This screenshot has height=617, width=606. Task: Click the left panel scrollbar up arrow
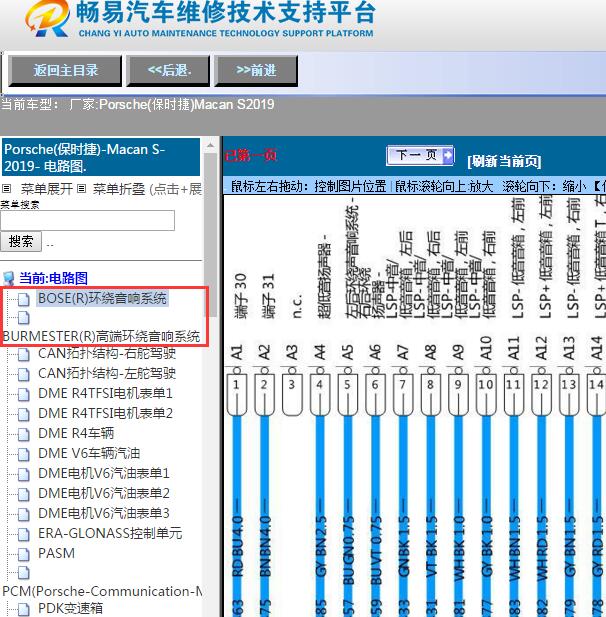211,146
